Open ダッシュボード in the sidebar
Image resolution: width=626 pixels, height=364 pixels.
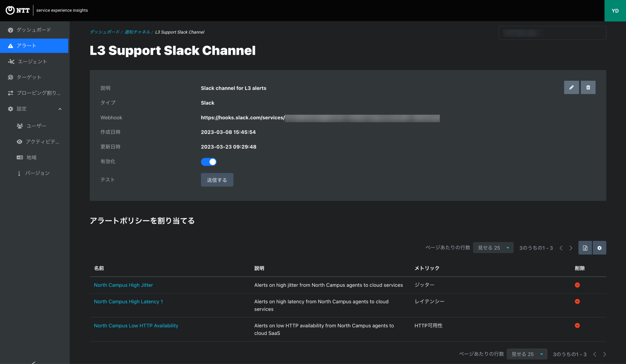(x=34, y=30)
